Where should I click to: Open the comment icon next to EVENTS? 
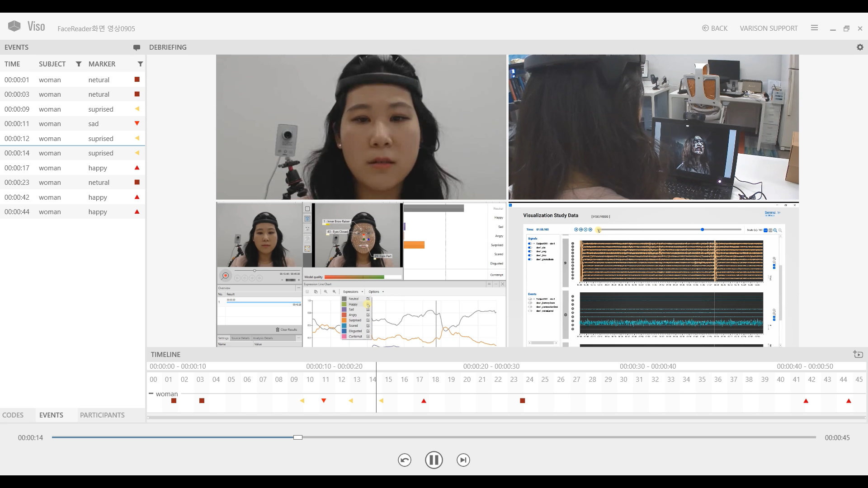[137, 47]
